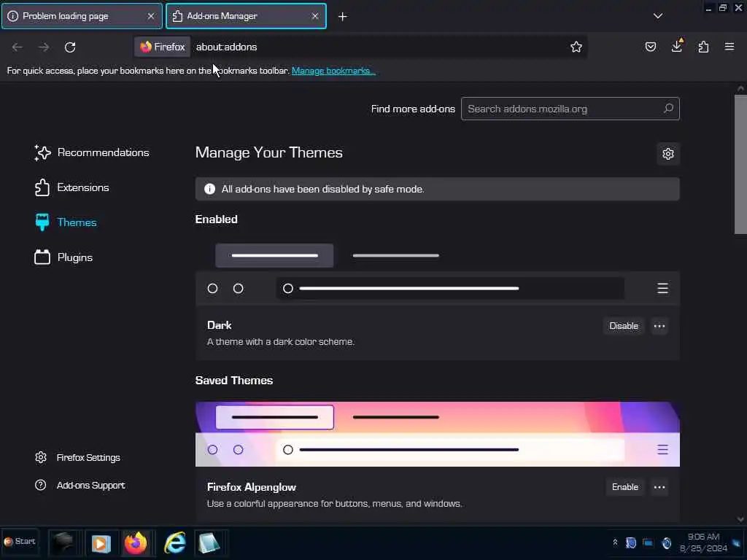Open the notepad-style taskbar icon

[x=209, y=543]
